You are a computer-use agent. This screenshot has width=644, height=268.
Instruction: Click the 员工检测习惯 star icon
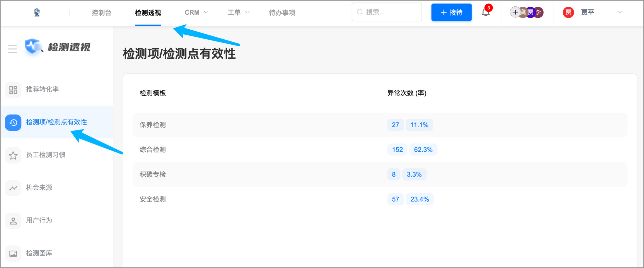[13, 155]
